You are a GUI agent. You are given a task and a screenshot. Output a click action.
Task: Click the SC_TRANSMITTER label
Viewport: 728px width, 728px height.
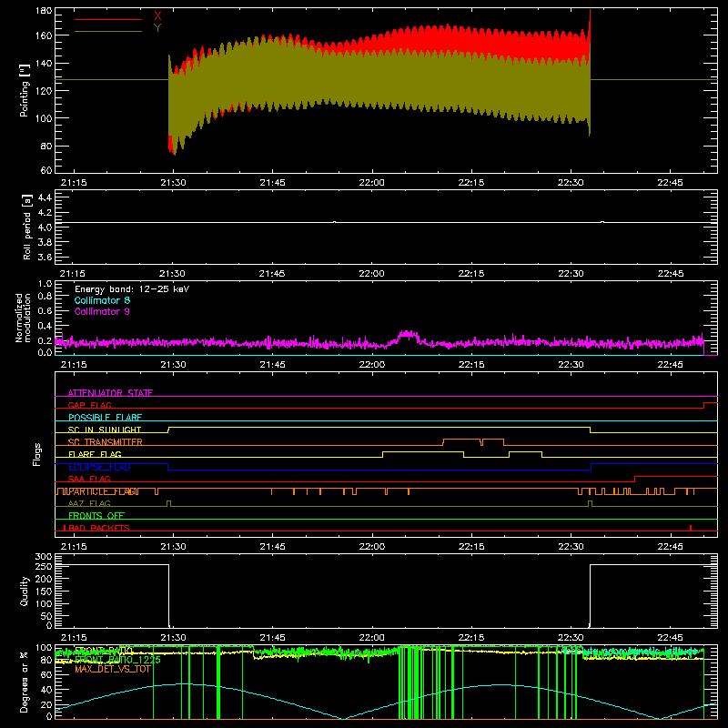(106, 442)
